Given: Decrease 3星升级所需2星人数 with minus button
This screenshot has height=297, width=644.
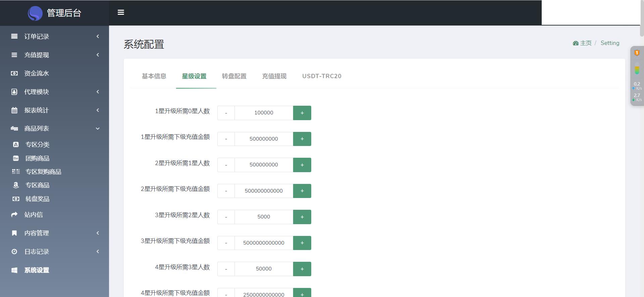Looking at the screenshot, I should (226, 217).
